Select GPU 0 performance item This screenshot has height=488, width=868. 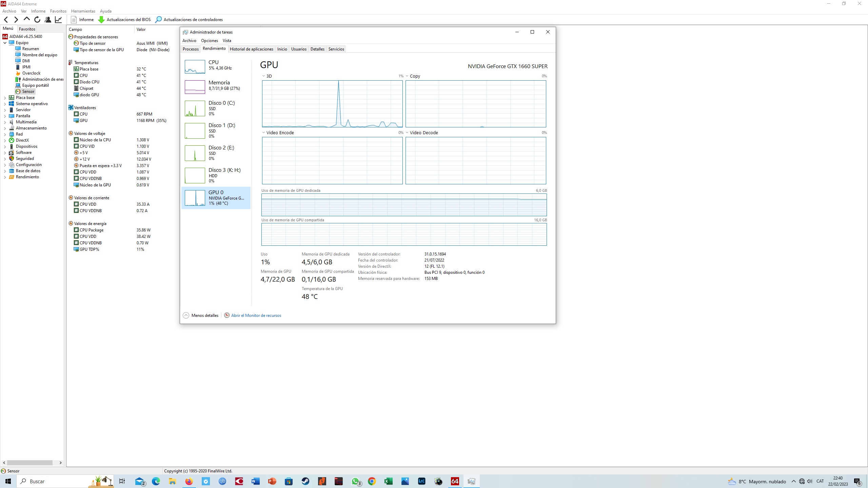pyautogui.click(x=216, y=198)
